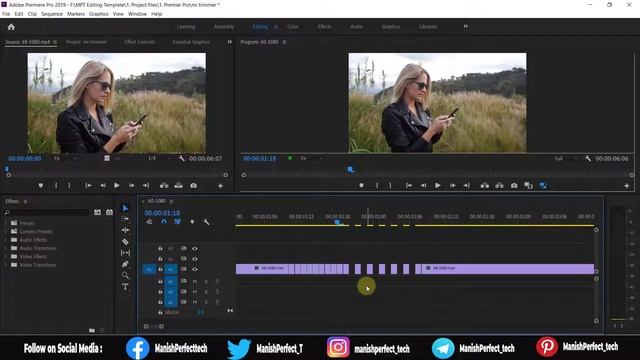Mark In point in Source monitor
Screen dimensions: 640x360
pos(56,186)
